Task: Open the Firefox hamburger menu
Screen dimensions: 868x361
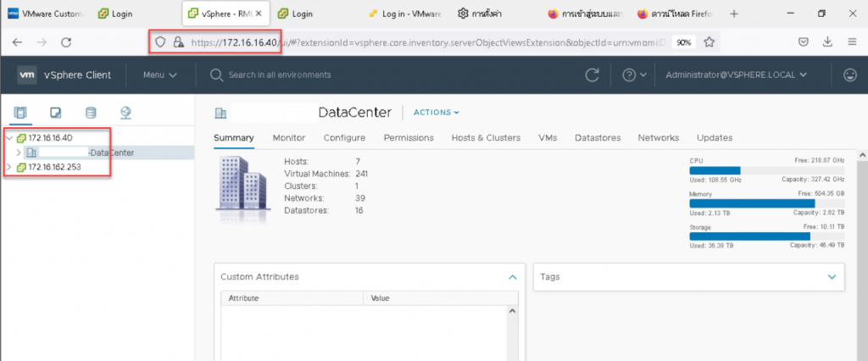Action: [852, 42]
